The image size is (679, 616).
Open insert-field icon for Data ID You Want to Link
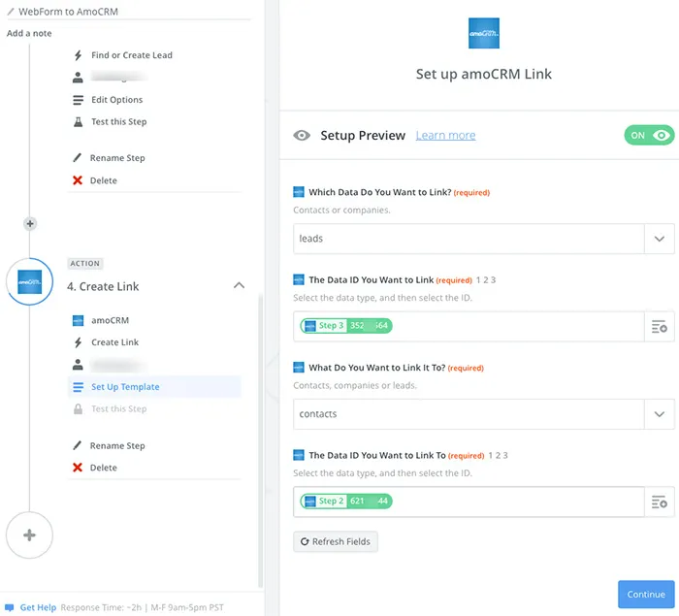pos(659,327)
